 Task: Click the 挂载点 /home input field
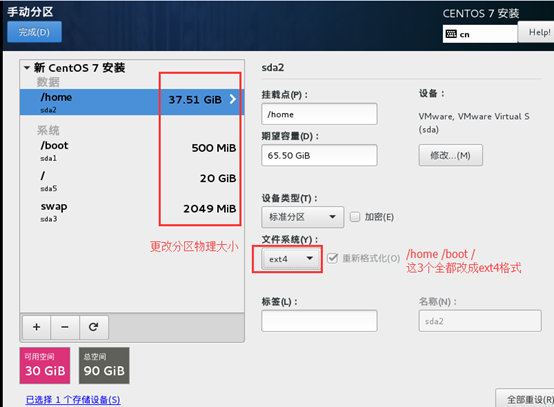319,114
